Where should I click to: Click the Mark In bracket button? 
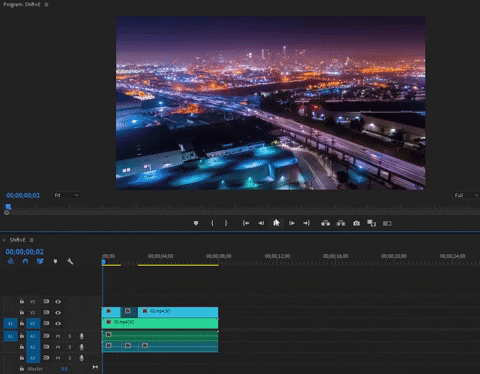212,223
